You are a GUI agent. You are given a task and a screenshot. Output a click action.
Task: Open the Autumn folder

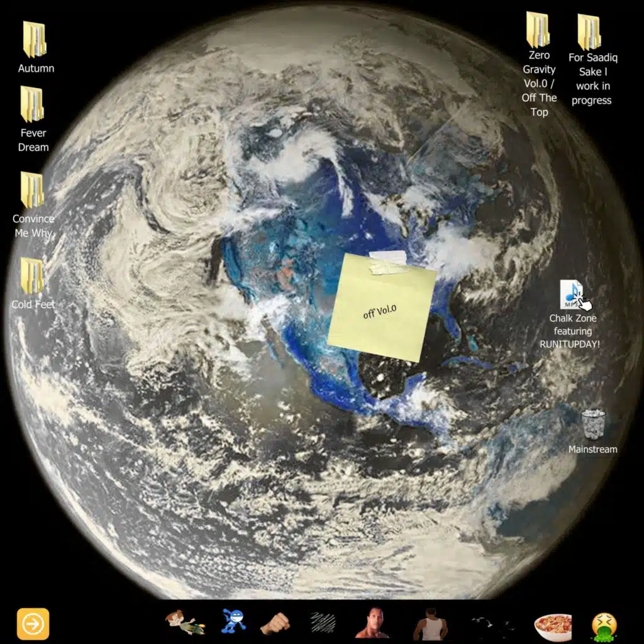pyautogui.click(x=34, y=40)
